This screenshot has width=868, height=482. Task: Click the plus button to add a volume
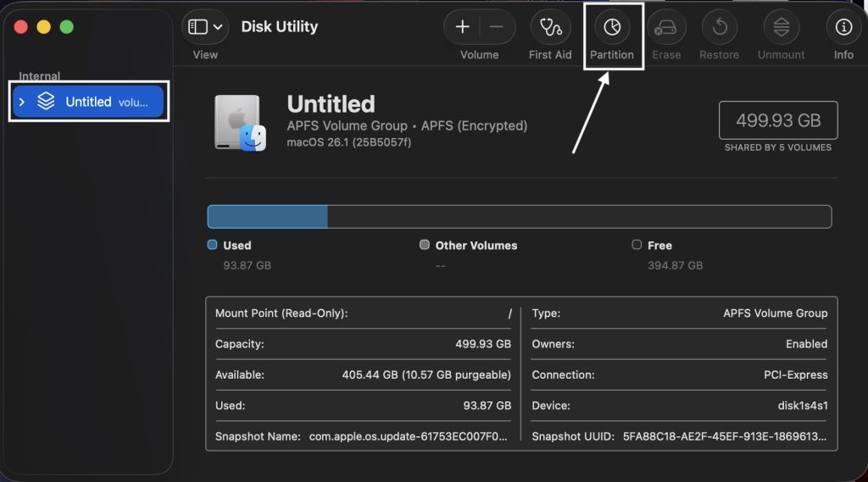point(462,27)
